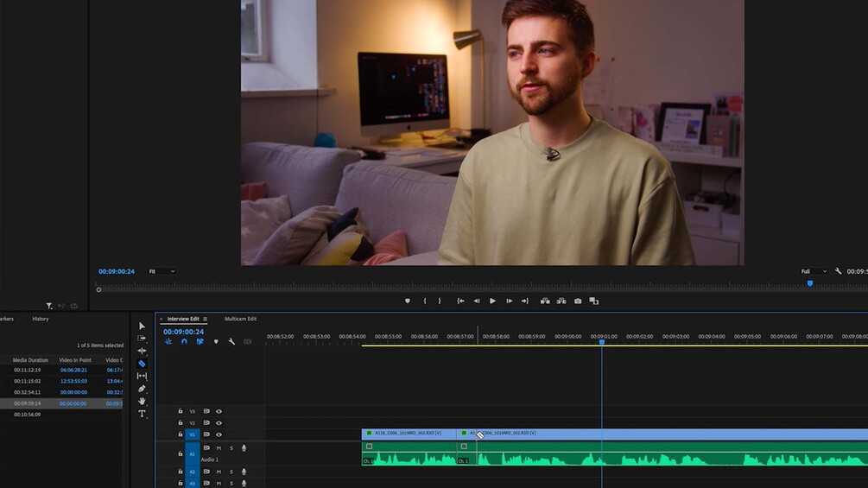Screen dimensions: 868x488
Task: Select the Type tool
Action: point(142,414)
